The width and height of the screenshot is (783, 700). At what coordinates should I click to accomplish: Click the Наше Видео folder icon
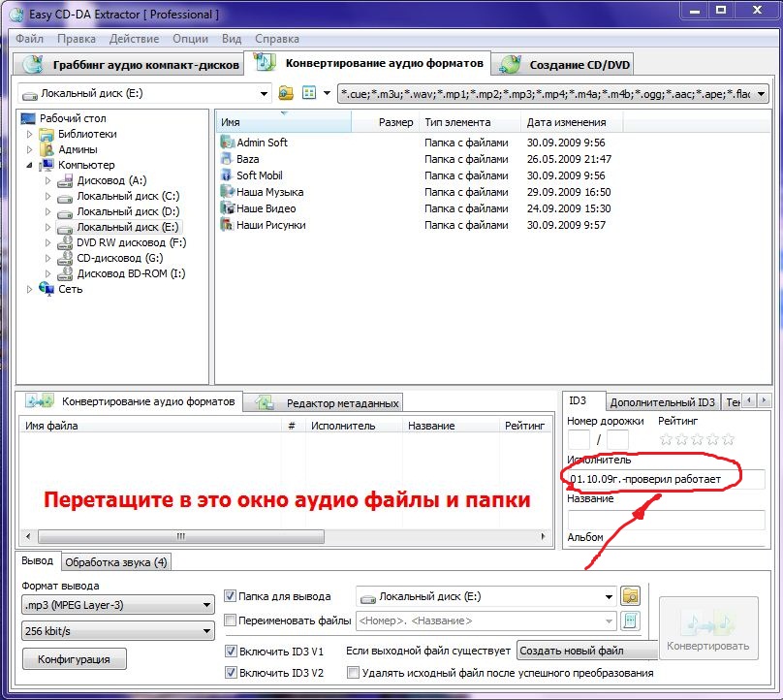pyautogui.click(x=227, y=208)
